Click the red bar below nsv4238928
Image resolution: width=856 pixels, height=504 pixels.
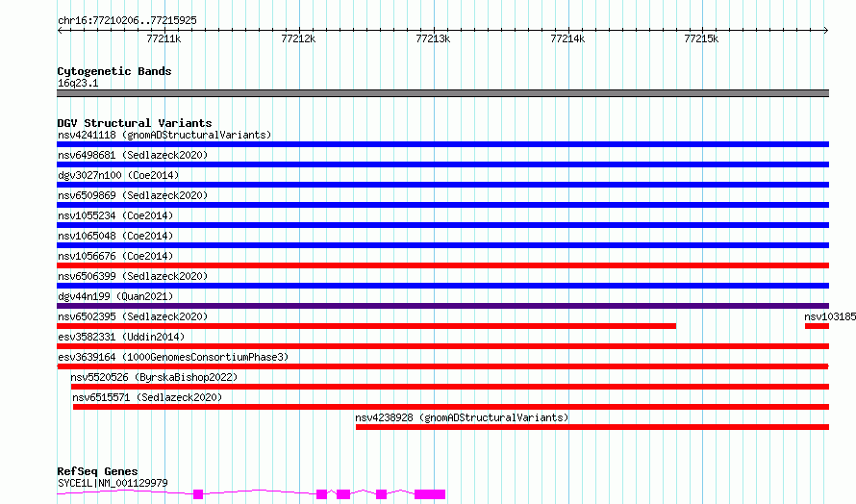point(592,428)
